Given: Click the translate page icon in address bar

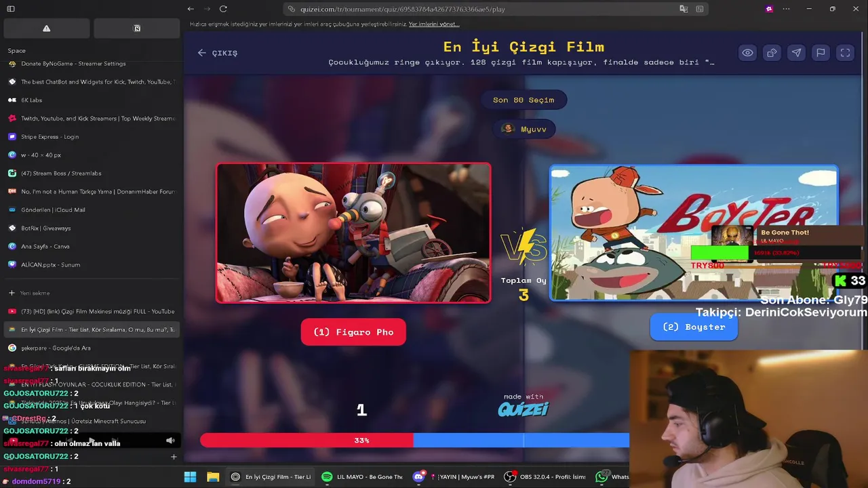Looking at the screenshot, I should click(684, 9).
